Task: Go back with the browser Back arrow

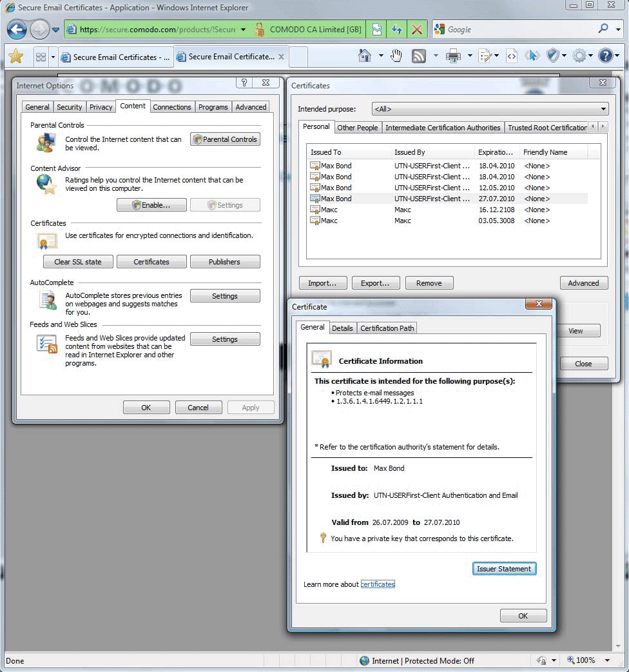Action: click(17, 30)
